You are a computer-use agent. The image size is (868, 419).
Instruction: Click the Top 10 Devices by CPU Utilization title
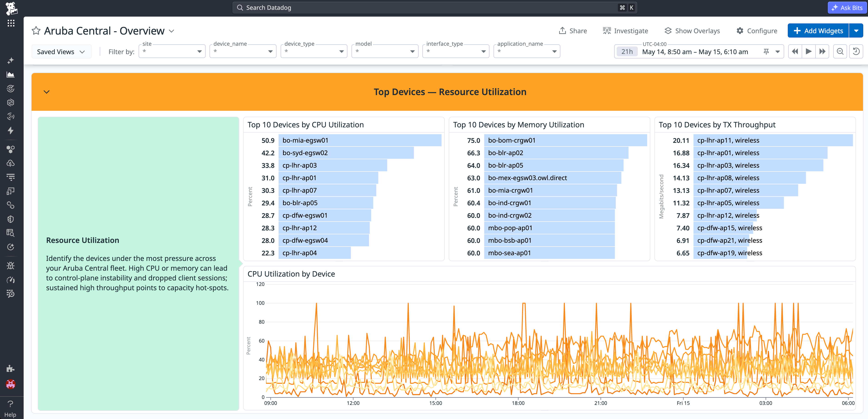point(306,125)
